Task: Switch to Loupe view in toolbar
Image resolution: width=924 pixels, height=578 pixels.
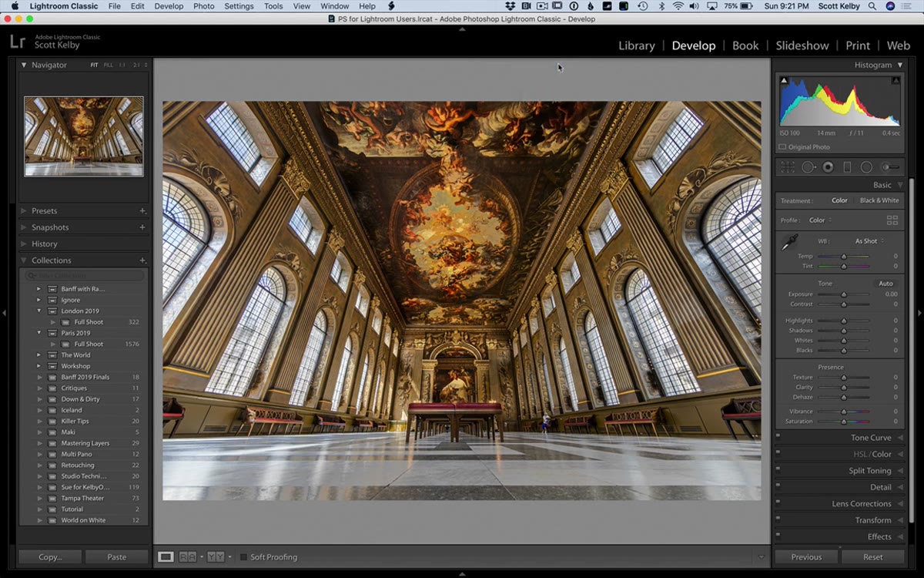Action: 166,556
